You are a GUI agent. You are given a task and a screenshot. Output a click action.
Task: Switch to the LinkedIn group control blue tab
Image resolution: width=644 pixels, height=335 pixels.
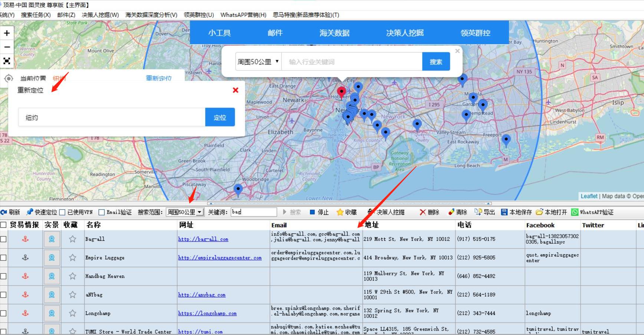475,33
